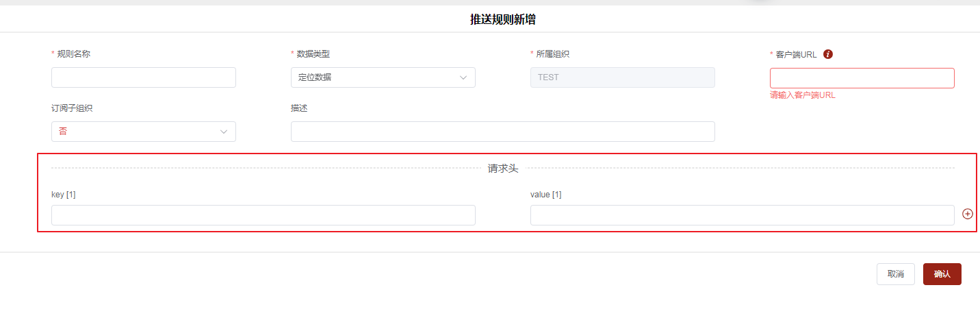The image size is (980, 318).
Task: Click into the 客户端URL input box
Action: coord(862,78)
